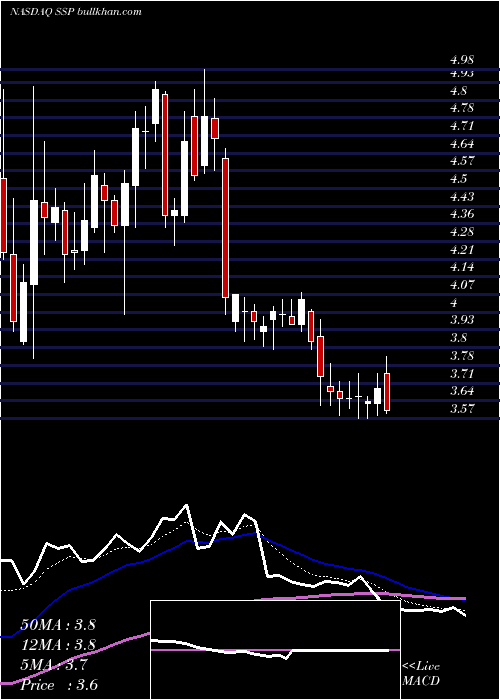Select the 4.8 price axis label
The width and height of the screenshot is (500, 700).
[458, 91]
